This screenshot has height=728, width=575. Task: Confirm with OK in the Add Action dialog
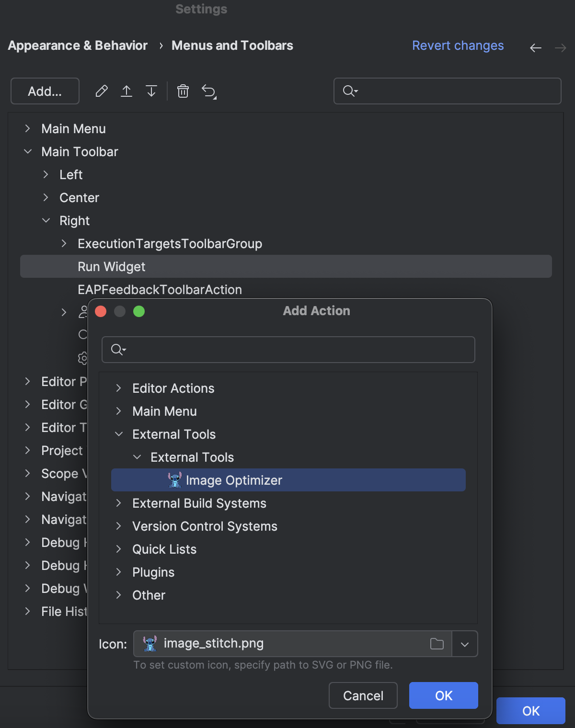(443, 695)
